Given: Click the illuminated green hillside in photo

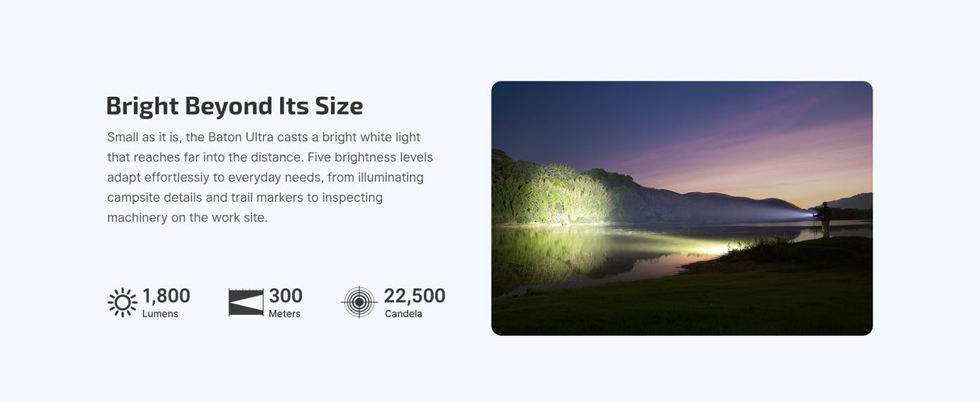Looking at the screenshot, I should (549, 194).
